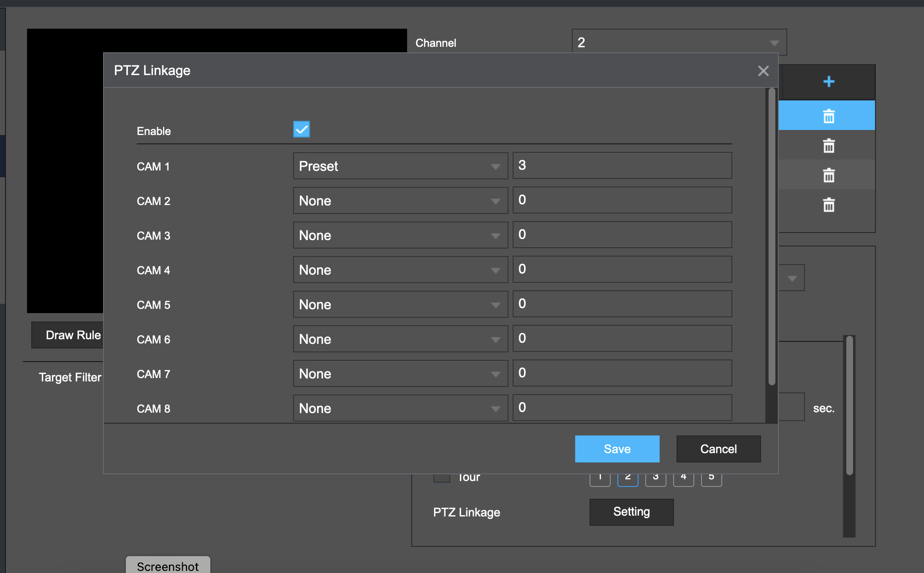Click the CAM 6 value field
The height and width of the screenshot is (573, 924).
622,338
